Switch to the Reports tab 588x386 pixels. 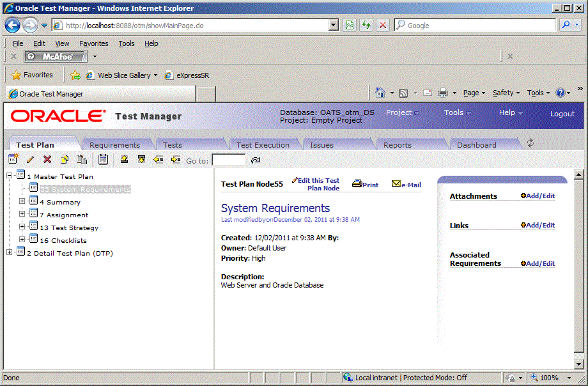pyautogui.click(x=397, y=145)
